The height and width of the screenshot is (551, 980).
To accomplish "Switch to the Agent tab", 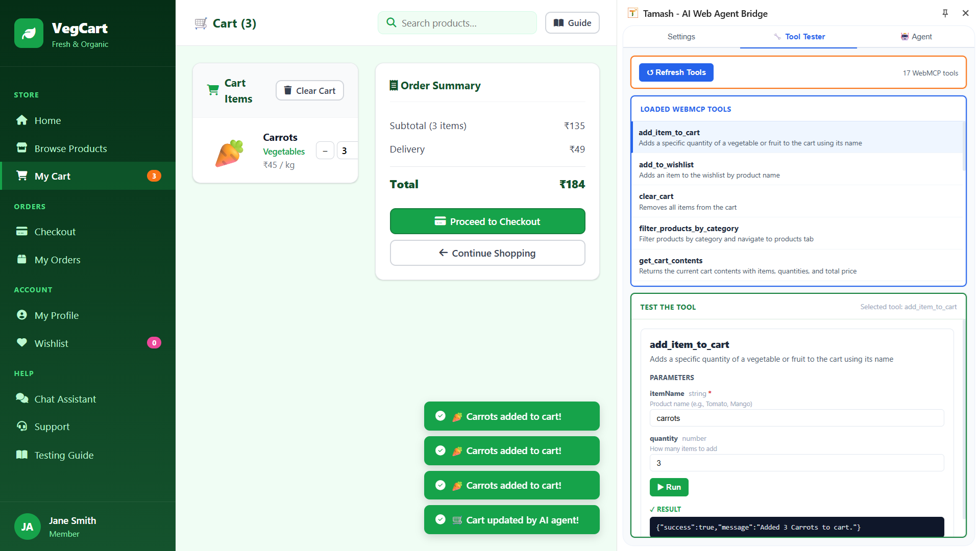I will (x=916, y=37).
